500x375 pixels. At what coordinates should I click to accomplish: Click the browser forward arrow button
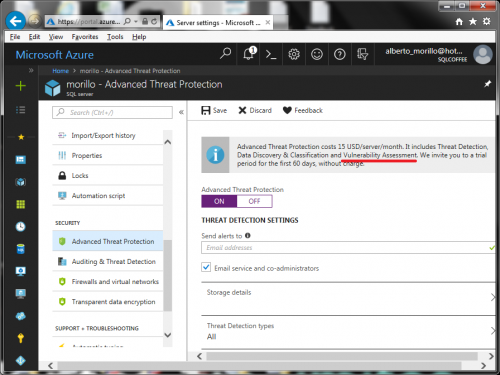click(34, 21)
